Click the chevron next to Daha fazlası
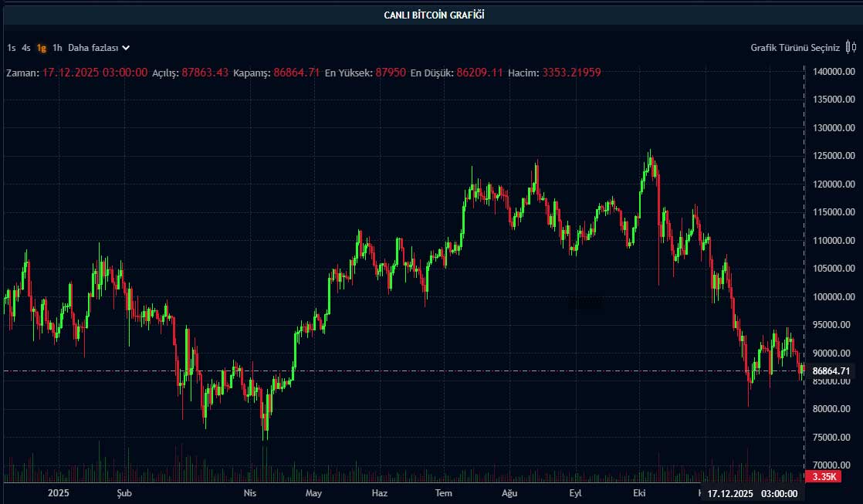This screenshot has width=863, height=504. click(x=126, y=48)
